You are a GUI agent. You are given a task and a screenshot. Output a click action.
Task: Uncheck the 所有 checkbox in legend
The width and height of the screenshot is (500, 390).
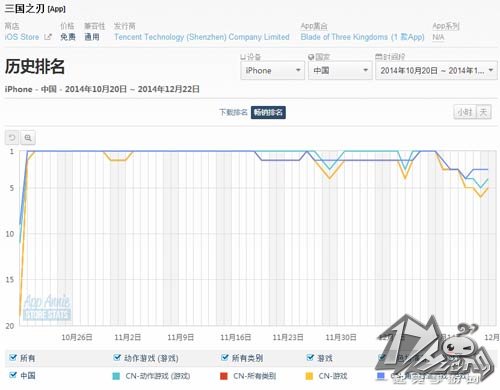13,358
